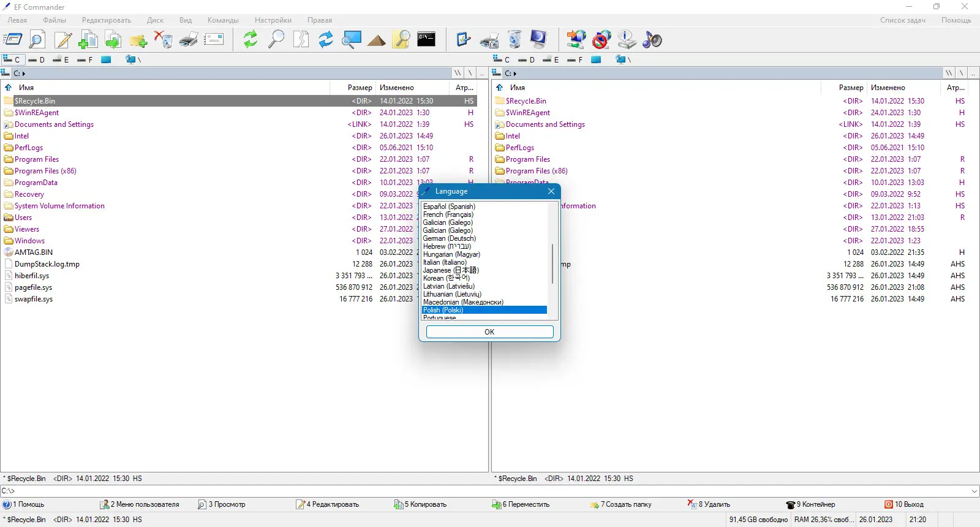Click the 7 Создать папку function button
This screenshot has height=527, width=980.
(621, 504)
